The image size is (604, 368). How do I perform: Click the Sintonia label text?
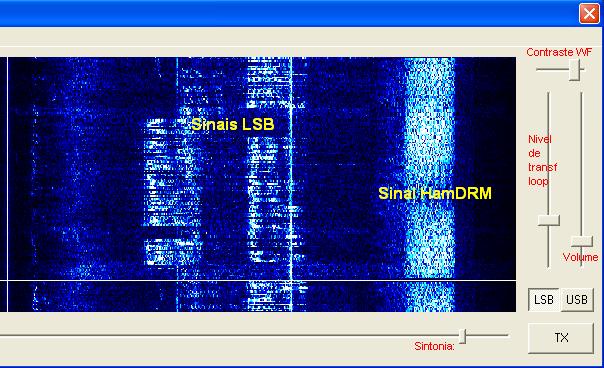pos(434,346)
